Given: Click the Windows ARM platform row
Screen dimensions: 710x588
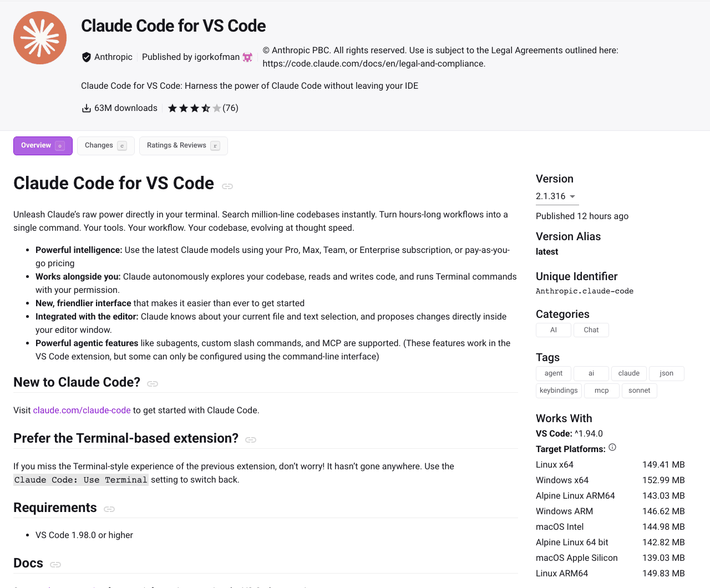Looking at the screenshot, I should pyautogui.click(x=610, y=511).
